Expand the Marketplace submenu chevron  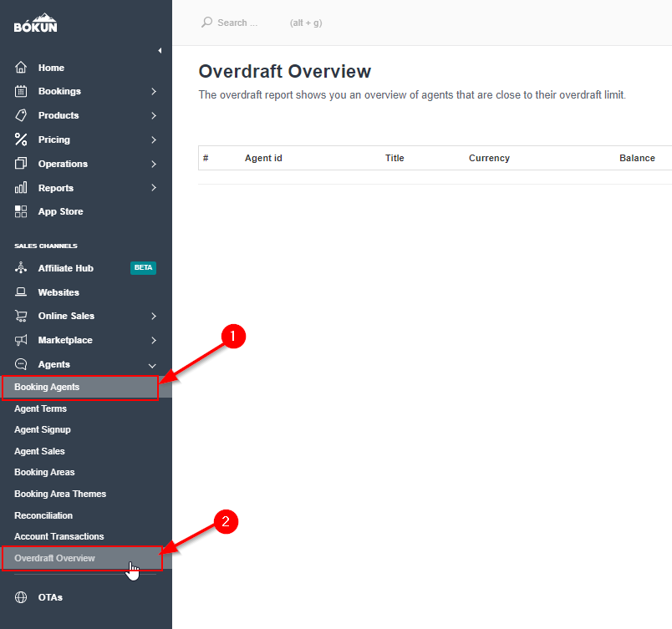coord(154,341)
